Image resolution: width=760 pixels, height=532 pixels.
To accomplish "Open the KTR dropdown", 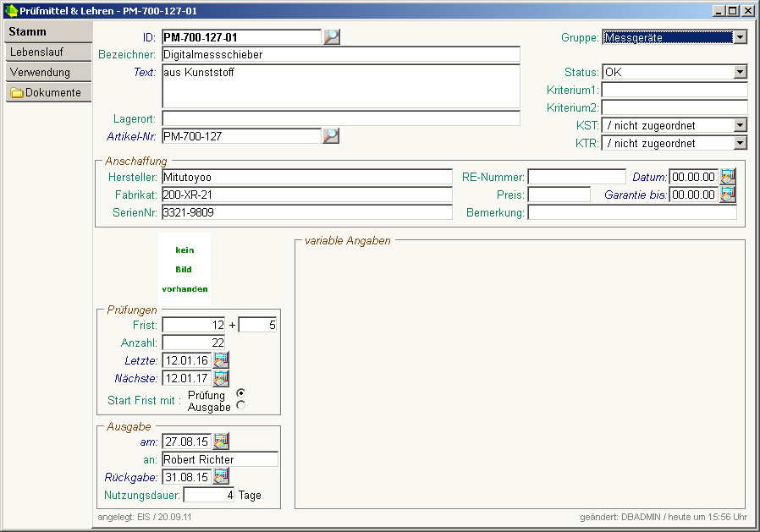I will (x=741, y=144).
